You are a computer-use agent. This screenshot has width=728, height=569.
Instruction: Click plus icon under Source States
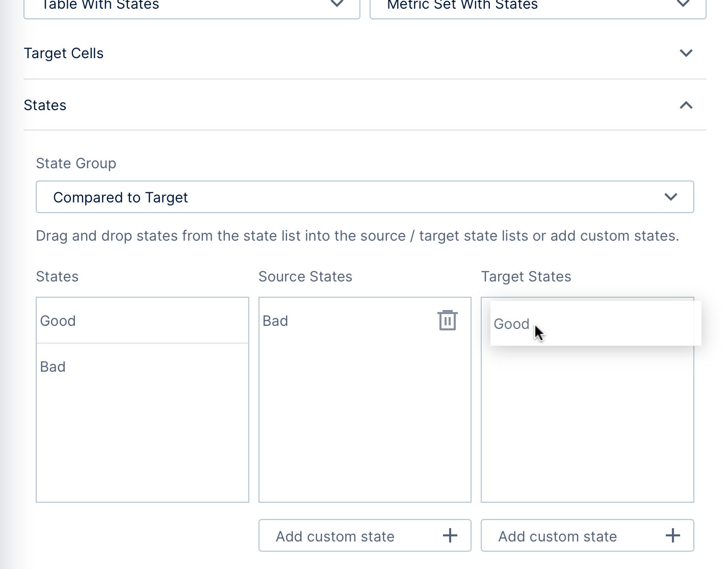tap(450, 535)
